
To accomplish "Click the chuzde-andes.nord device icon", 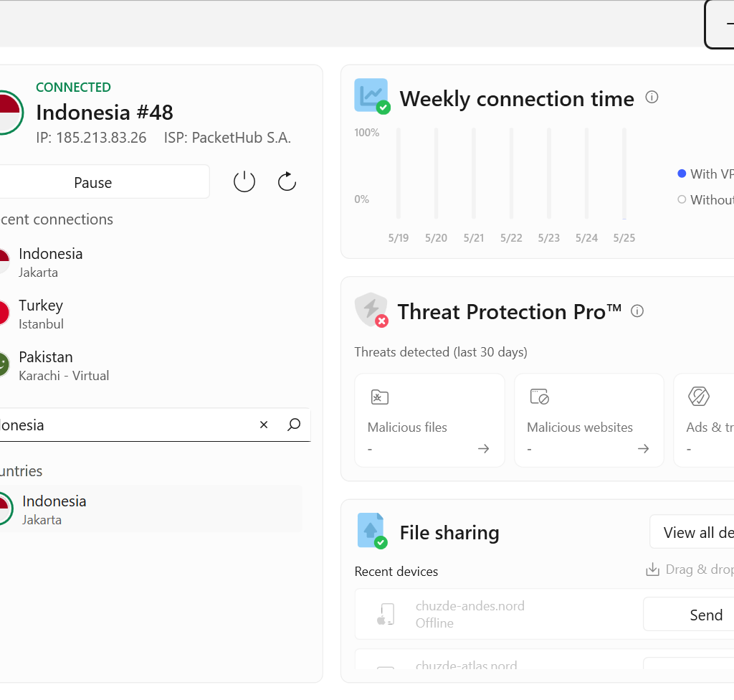I will [386, 614].
